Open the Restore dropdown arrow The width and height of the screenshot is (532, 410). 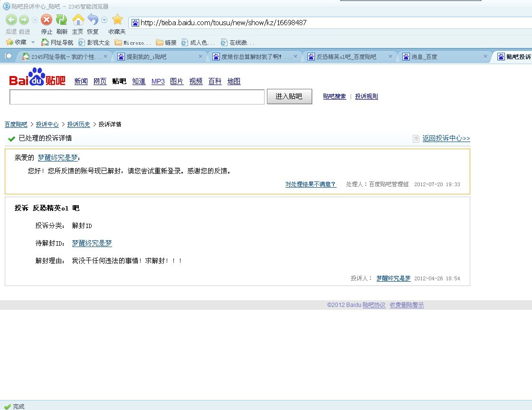(104, 20)
